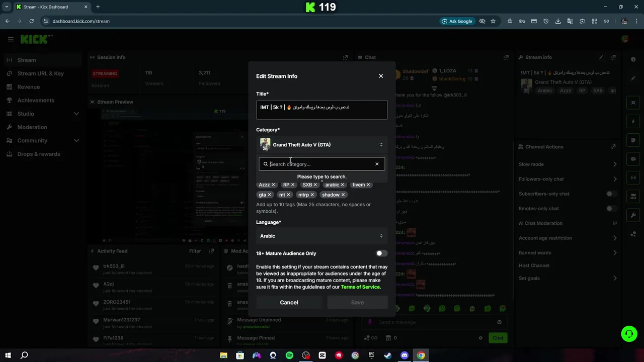Pop out the Stream info panel
This screenshot has width=644, height=362.
point(613,57)
